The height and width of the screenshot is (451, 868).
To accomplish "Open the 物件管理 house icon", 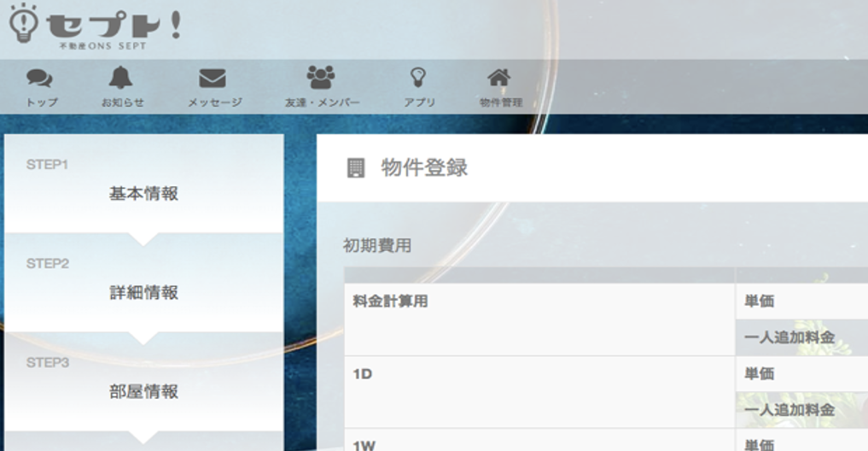I will pos(498,78).
